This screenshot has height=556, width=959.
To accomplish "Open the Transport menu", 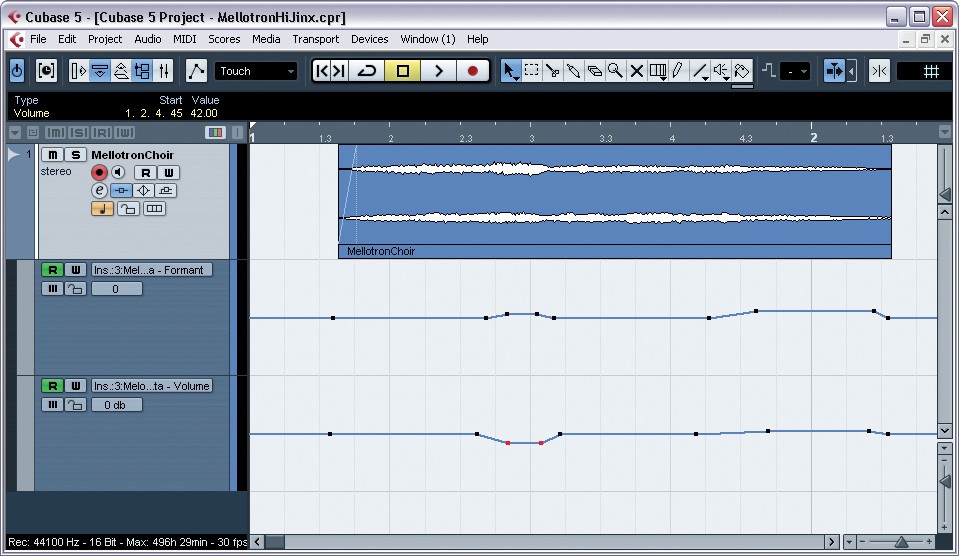I will (316, 39).
